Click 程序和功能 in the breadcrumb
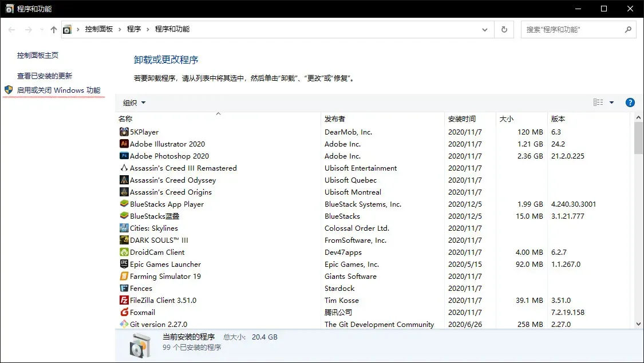 point(172,29)
